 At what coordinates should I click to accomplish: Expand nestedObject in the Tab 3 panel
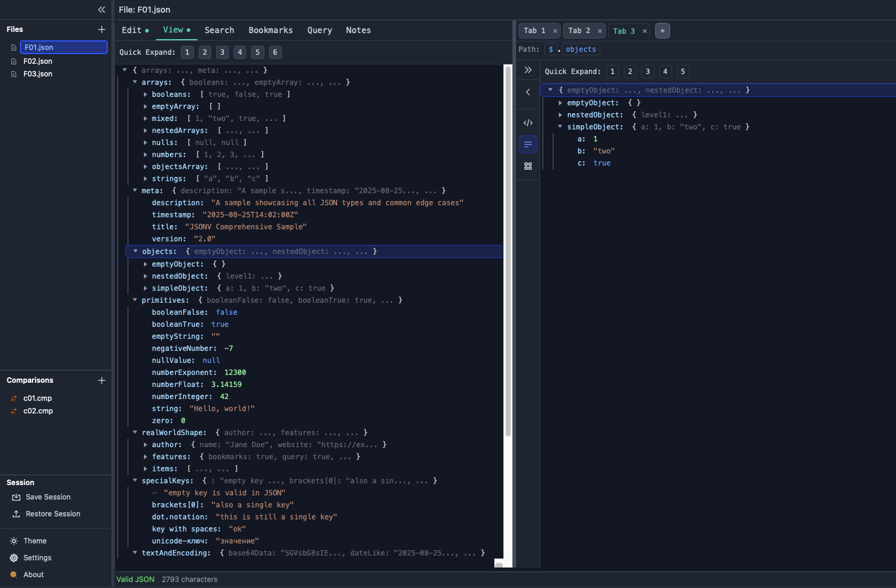click(x=560, y=114)
